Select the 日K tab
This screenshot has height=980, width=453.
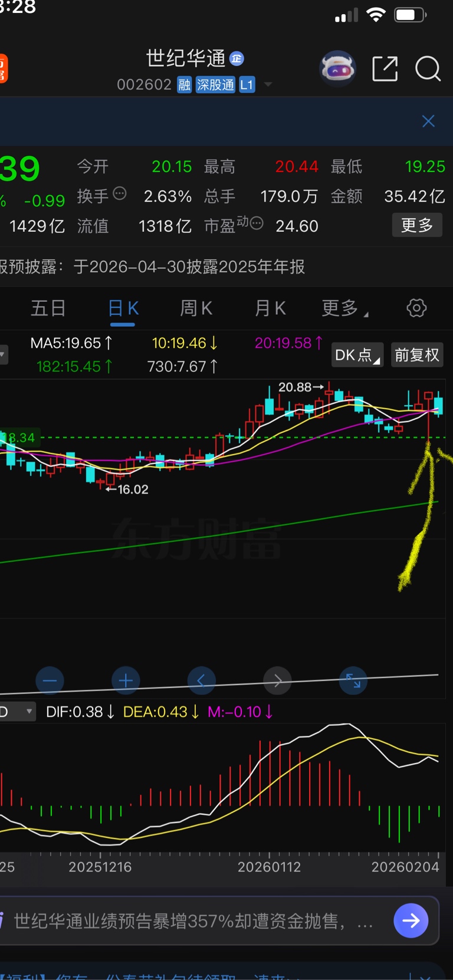tap(123, 308)
